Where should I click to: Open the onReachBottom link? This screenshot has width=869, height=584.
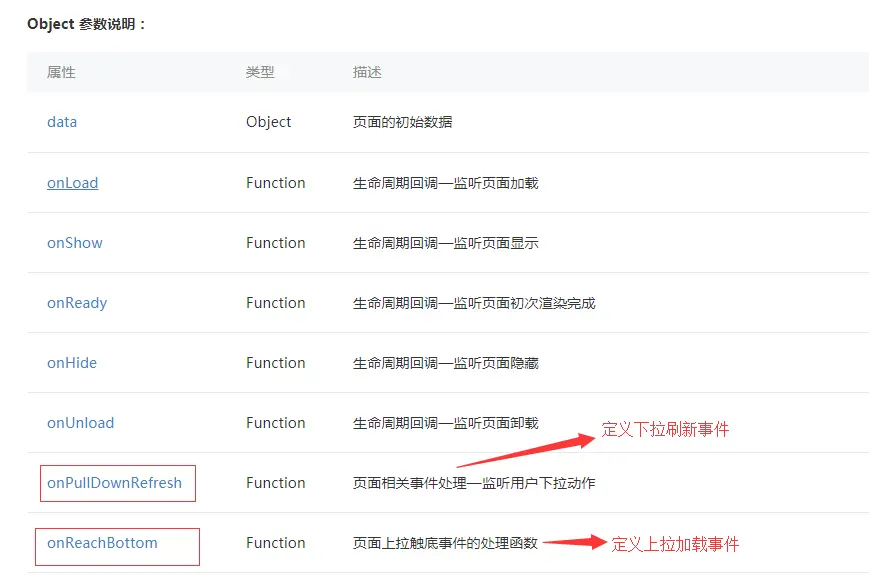pyautogui.click(x=102, y=543)
